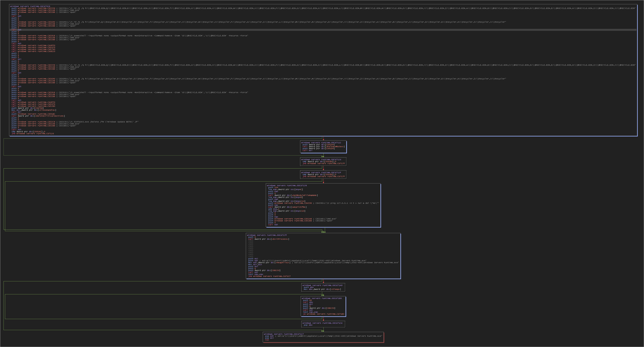This screenshot has width=644, height=347.
Task: Select the 'pop esi' instruction
Action: coord(269,338)
